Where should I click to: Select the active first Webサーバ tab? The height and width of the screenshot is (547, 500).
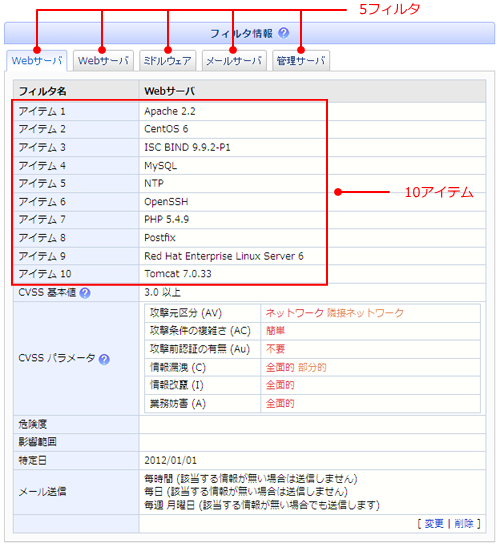37,61
